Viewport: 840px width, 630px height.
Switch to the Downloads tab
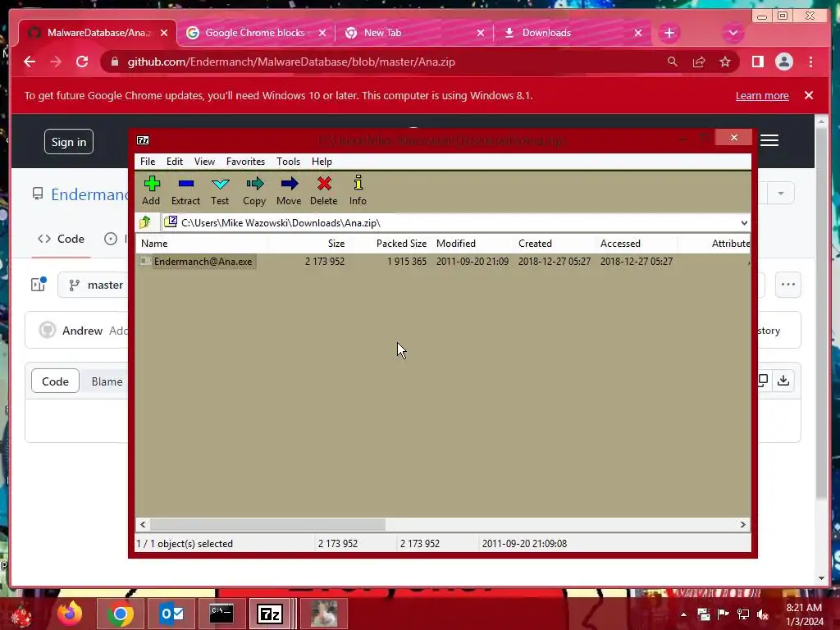point(572,33)
